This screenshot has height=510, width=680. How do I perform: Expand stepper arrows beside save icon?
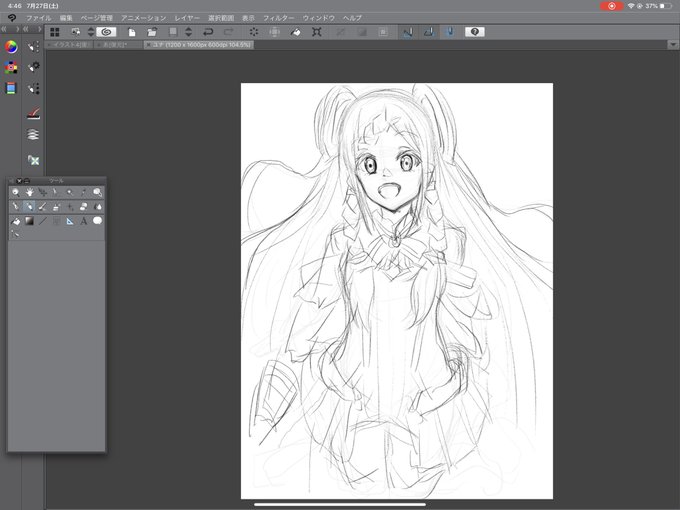[x=188, y=32]
